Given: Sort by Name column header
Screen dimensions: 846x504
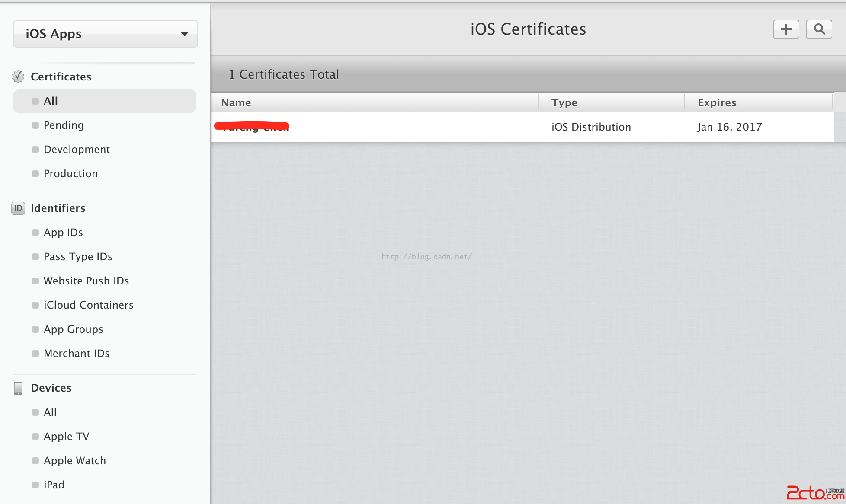Looking at the screenshot, I should point(236,103).
